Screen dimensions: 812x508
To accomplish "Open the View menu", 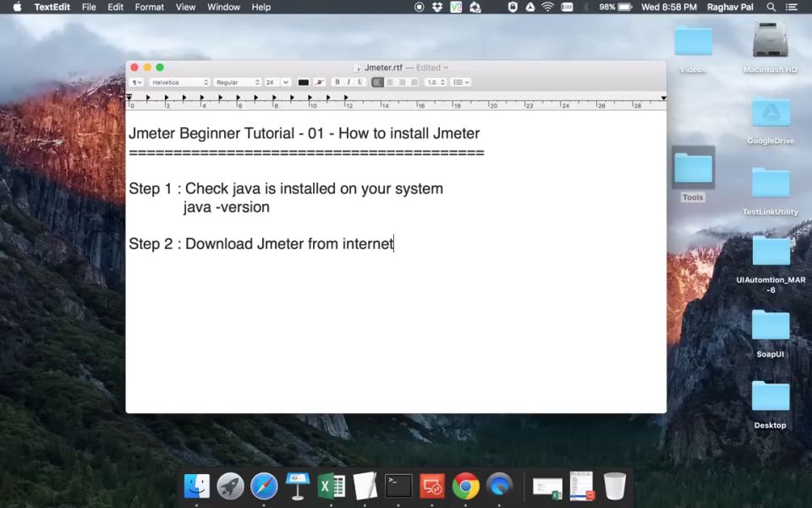I will [x=185, y=7].
